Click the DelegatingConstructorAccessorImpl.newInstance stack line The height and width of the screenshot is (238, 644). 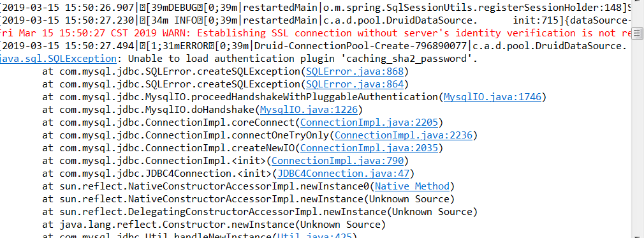(x=260, y=212)
